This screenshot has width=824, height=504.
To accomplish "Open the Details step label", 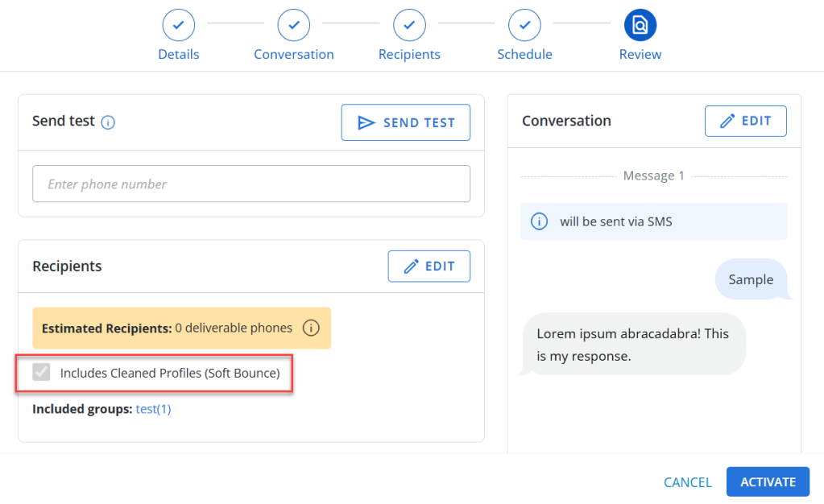I will pyautogui.click(x=178, y=55).
